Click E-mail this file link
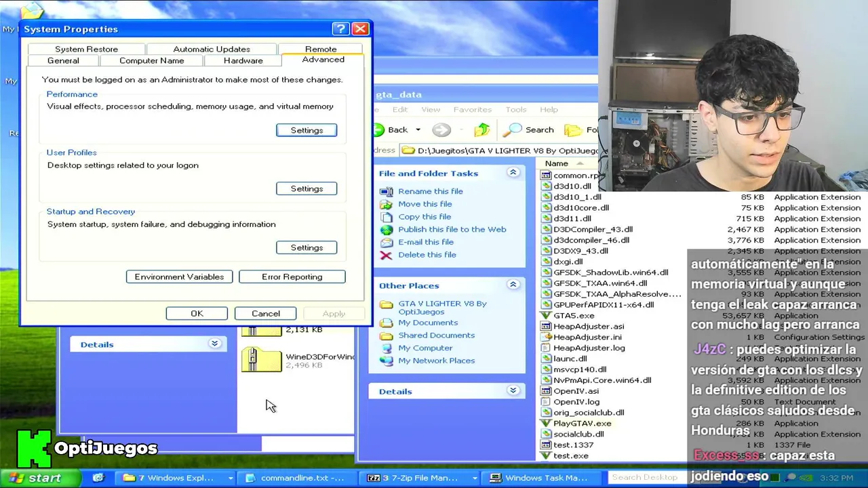Image resolution: width=868 pixels, height=488 pixels. coord(426,242)
